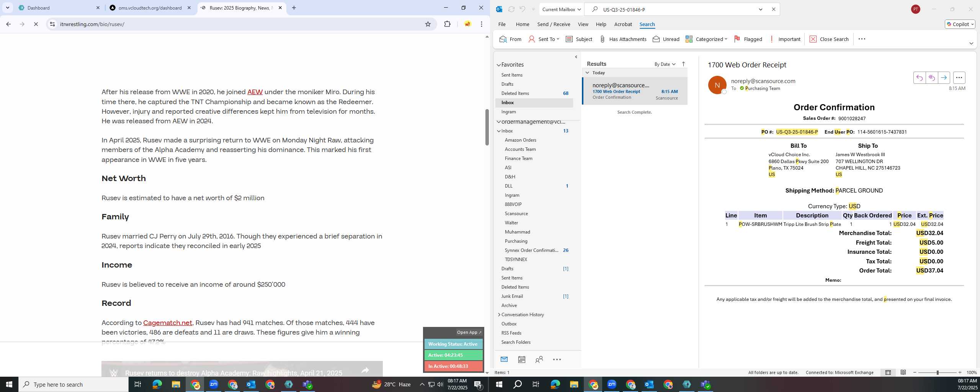
Task: Open more navigation options ellipsis in Outlook
Action: pos(557,359)
